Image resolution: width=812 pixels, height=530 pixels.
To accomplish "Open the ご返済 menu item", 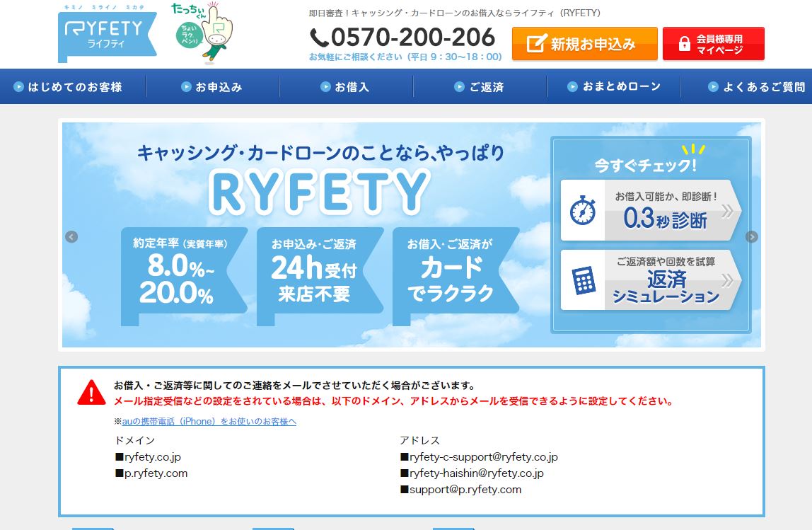I will coord(480,86).
